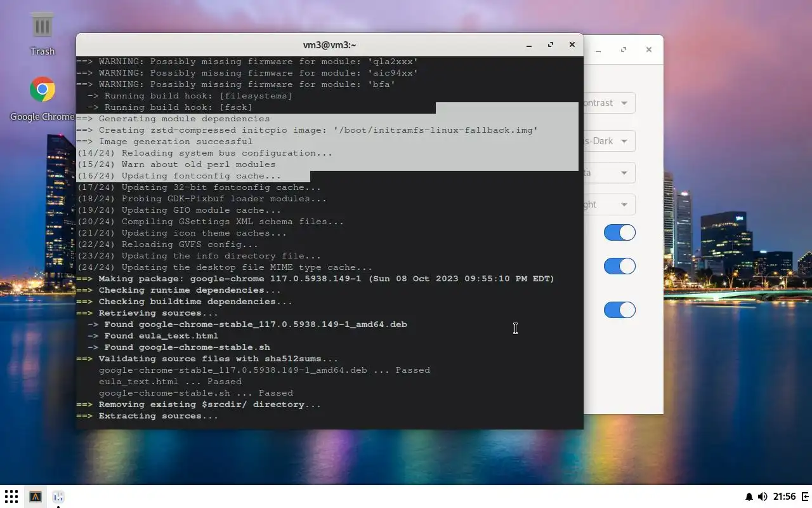This screenshot has width=812, height=508.
Task: Click '(22/24) Reloading GVFS config...'
Action: 167,244
